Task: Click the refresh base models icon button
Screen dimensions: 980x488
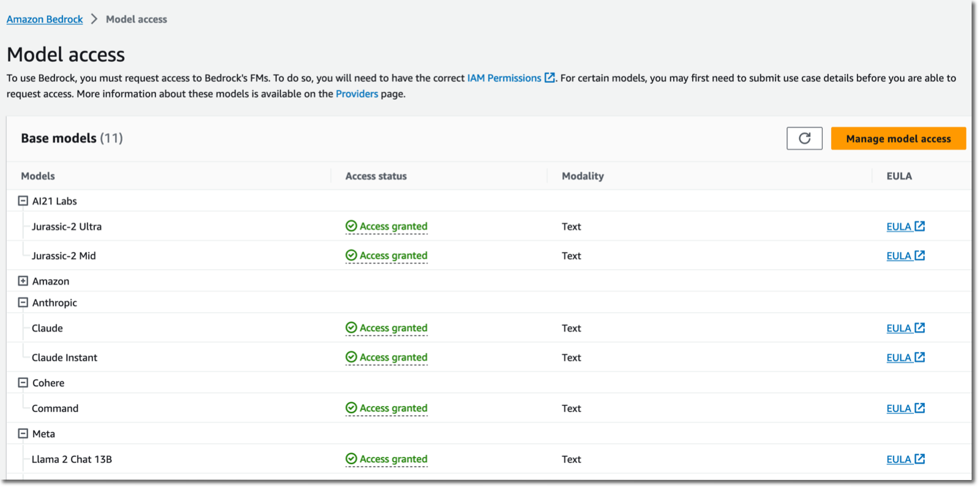Action: (x=804, y=139)
